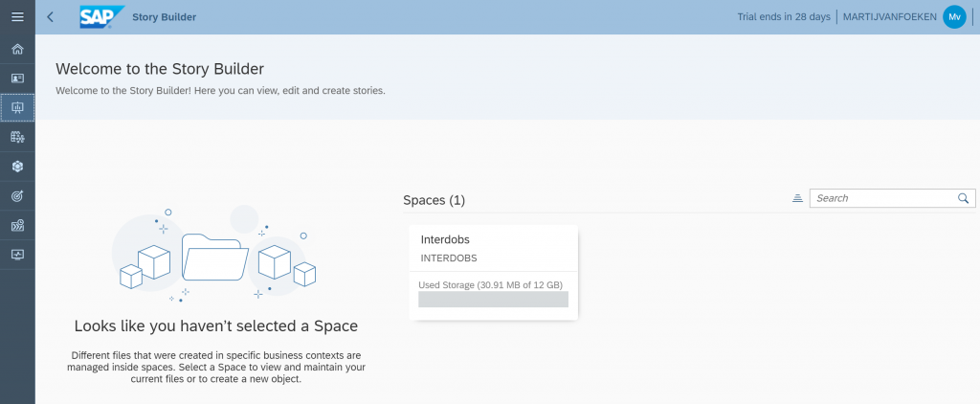Open the System Monitor sidebar icon
The image size is (980, 404).
pos(17,255)
